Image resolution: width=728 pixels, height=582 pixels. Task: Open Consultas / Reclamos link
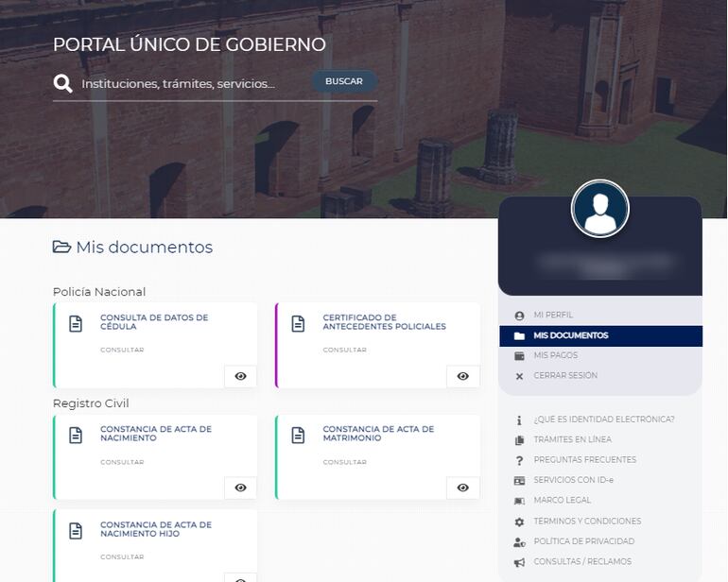[x=581, y=562]
